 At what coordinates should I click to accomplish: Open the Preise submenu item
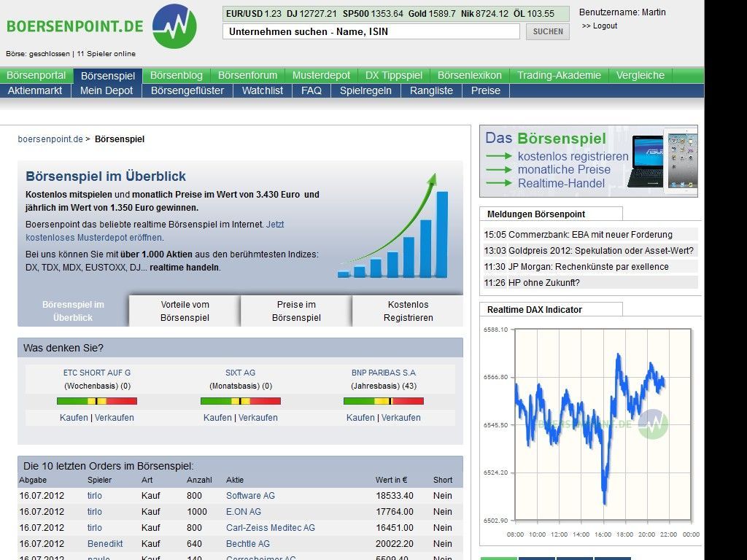[x=485, y=90]
